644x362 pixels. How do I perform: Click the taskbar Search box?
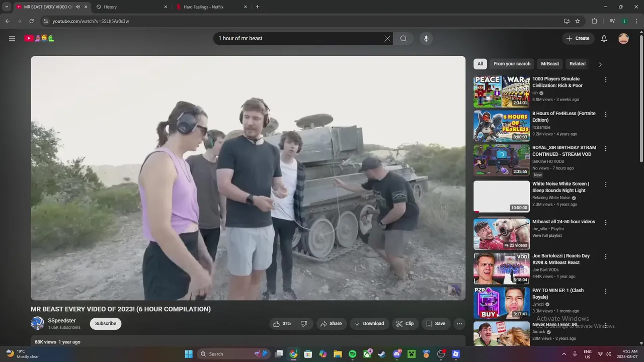coord(234,354)
